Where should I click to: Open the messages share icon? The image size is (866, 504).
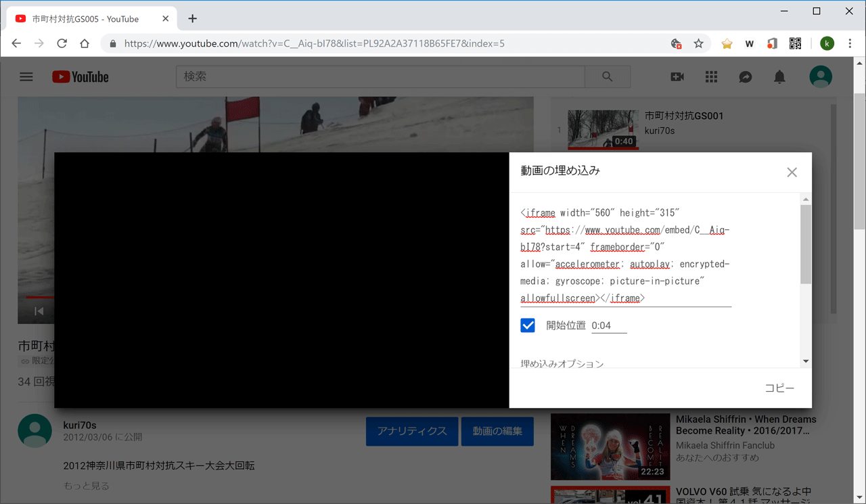tap(746, 77)
